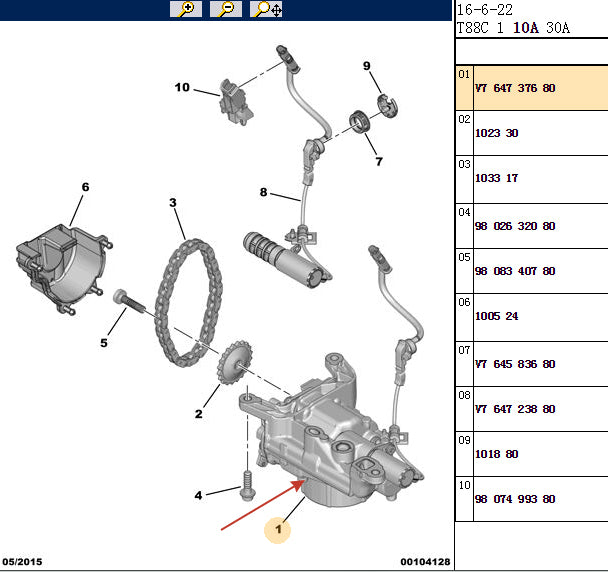Image resolution: width=608 pixels, height=572 pixels.
Task: Select the zoom and pan tool icon
Action: [x=267, y=10]
